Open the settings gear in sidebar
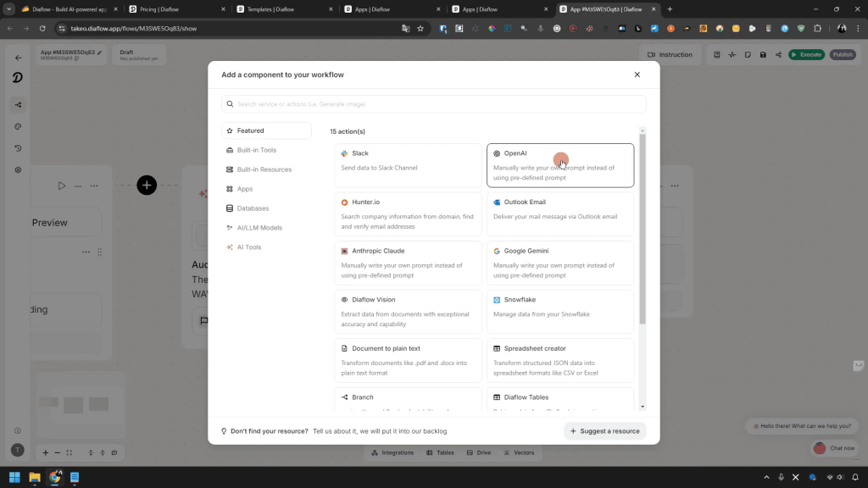The height and width of the screenshot is (488, 868). (18, 169)
